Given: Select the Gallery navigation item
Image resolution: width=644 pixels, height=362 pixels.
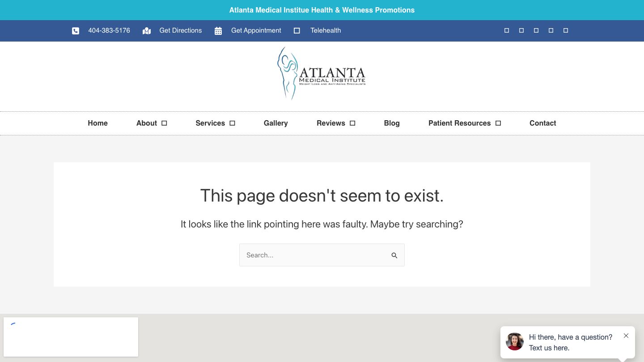Looking at the screenshot, I should (x=275, y=123).
